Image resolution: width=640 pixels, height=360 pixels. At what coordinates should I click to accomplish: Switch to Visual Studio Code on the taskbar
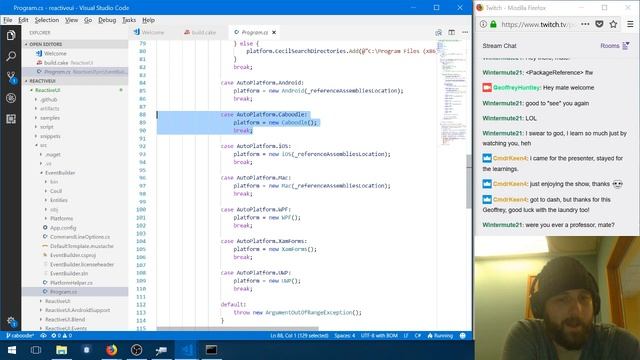[187, 350]
